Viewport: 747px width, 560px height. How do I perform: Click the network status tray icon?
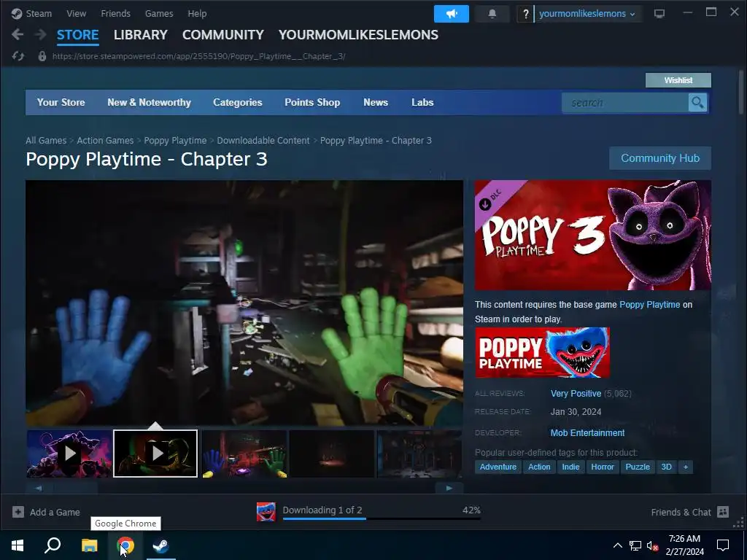(635, 545)
